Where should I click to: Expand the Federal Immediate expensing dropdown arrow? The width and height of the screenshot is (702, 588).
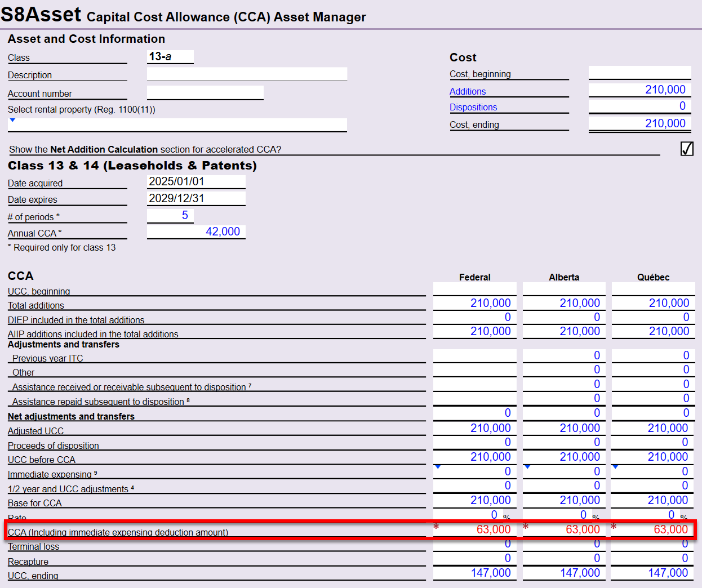click(438, 467)
